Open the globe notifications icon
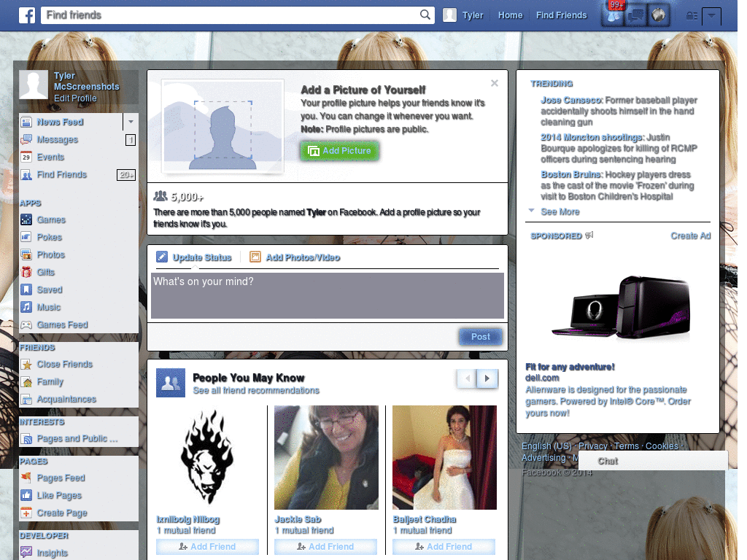This screenshot has width=747, height=560. [x=659, y=16]
